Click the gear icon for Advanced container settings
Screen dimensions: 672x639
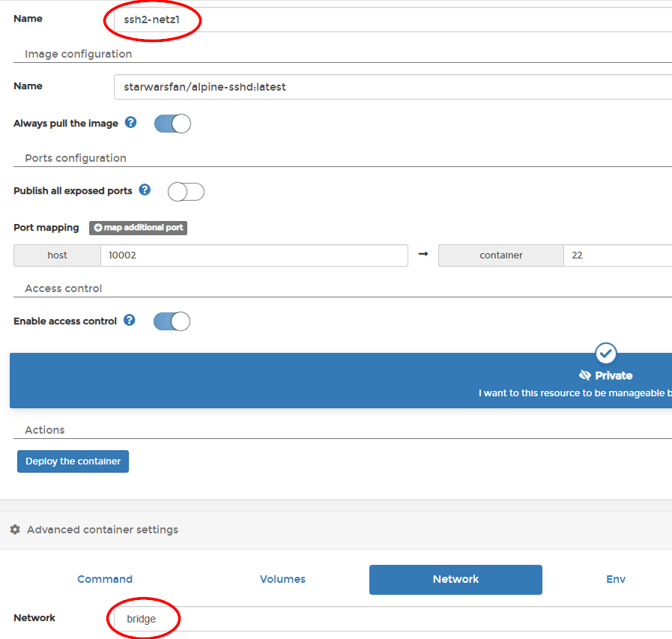point(15,530)
